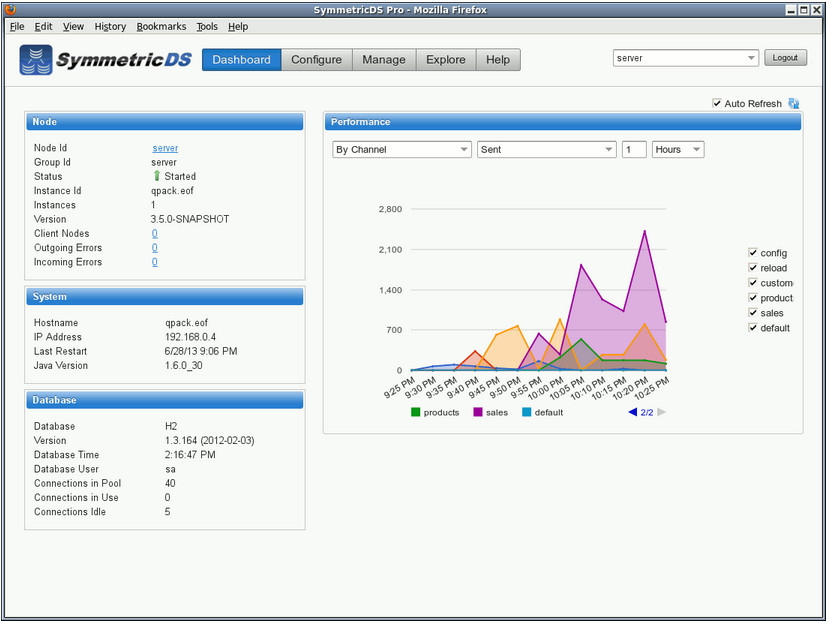Uncheck the reload channel checkbox
Image resolution: width=829 pixels, height=623 pixels.
point(753,268)
